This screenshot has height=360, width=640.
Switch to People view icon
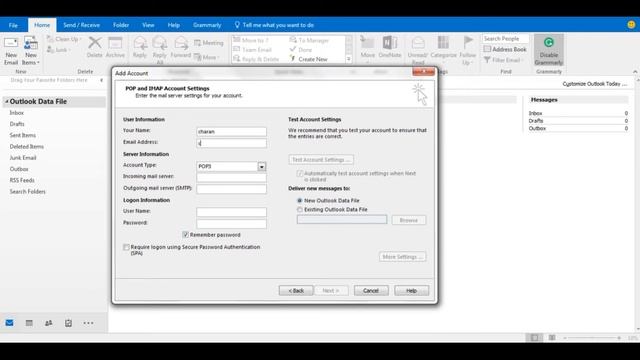49,323
